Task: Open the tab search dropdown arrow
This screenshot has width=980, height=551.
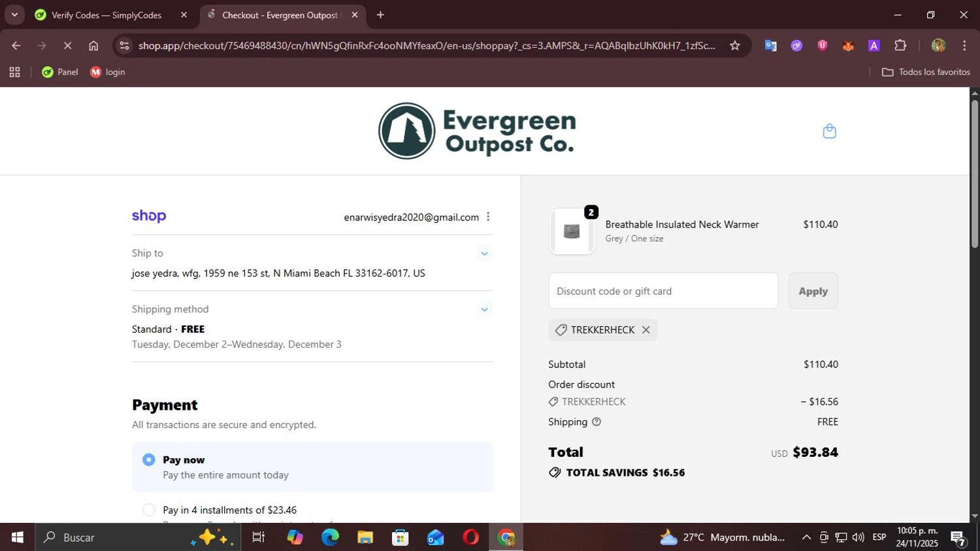Action: (14, 15)
